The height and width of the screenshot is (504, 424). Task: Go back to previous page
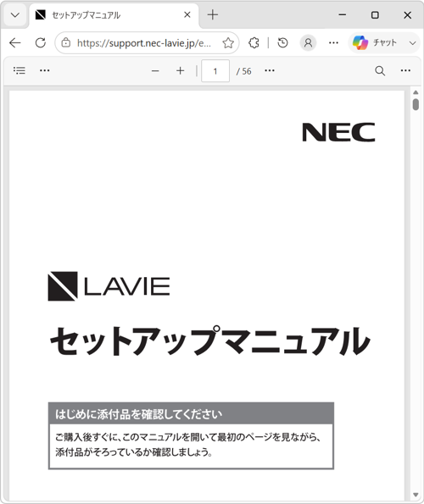15,42
